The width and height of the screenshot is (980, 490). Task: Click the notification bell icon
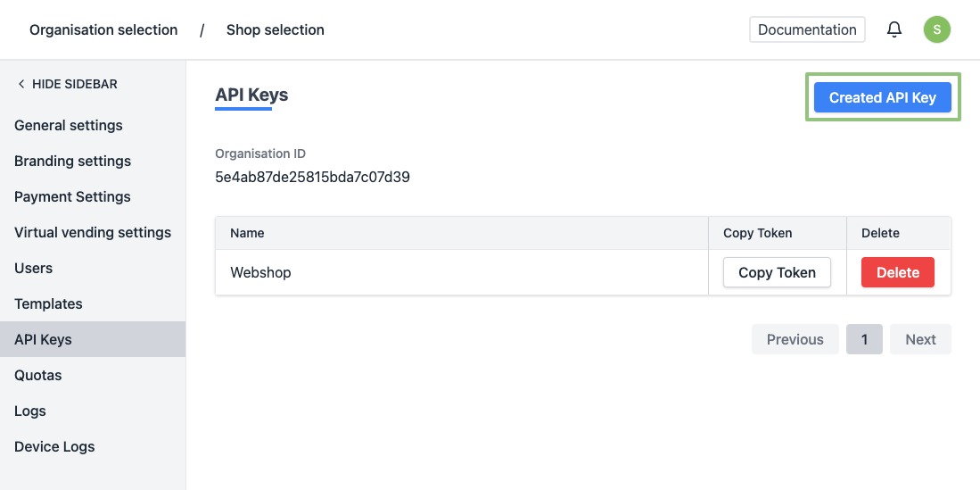[894, 29]
